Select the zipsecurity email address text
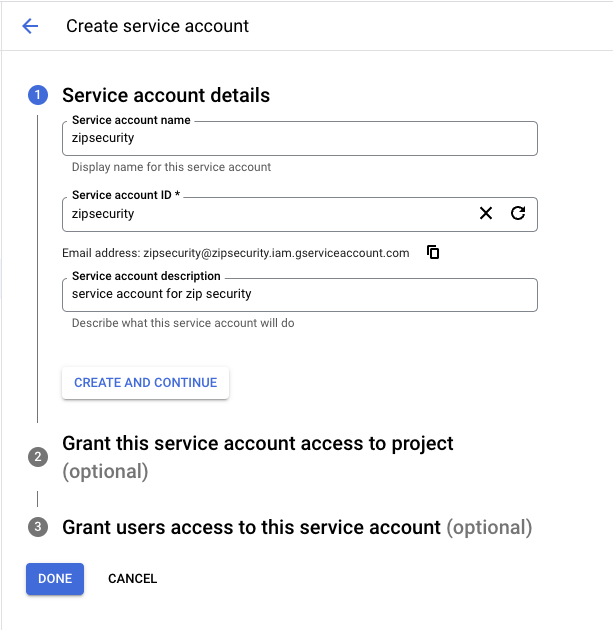The image size is (613, 630). pyautogui.click(x=276, y=253)
